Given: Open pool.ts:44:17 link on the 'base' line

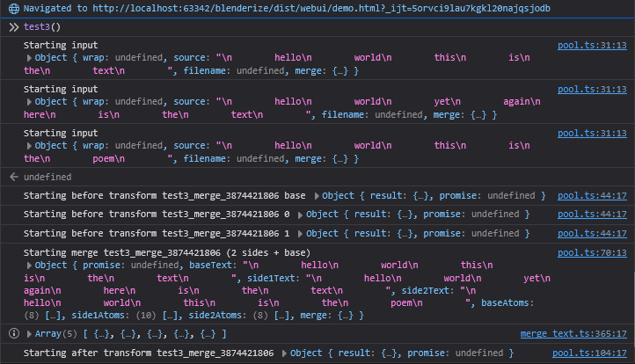Looking at the screenshot, I should point(592,195).
